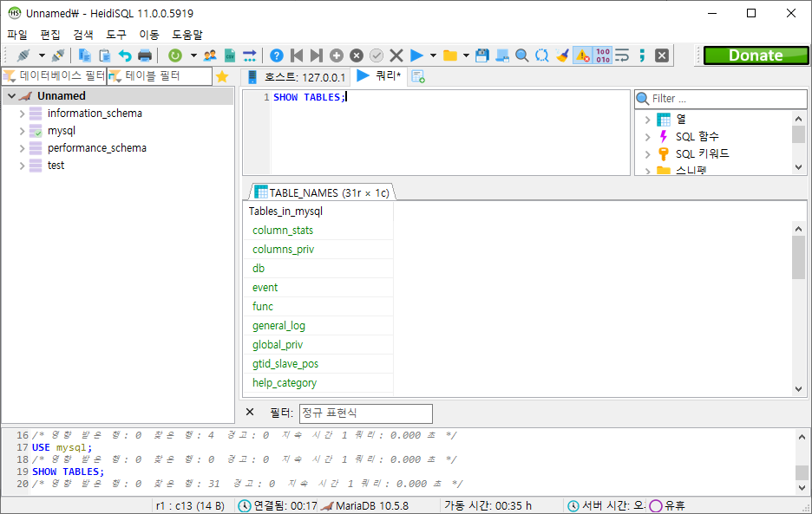Viewport: 812px width, 514px height.
Task: Open the 도구 menu
Action: point(116,35)
